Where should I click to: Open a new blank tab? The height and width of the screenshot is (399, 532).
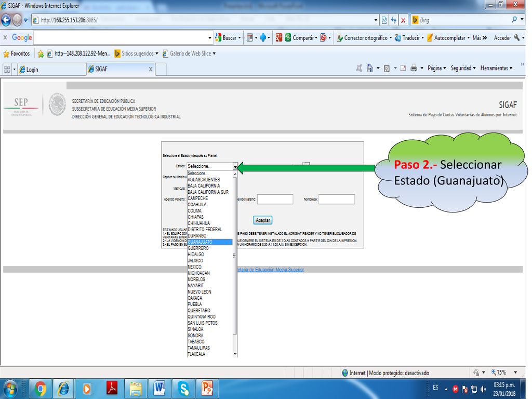[x=161, y=69]
